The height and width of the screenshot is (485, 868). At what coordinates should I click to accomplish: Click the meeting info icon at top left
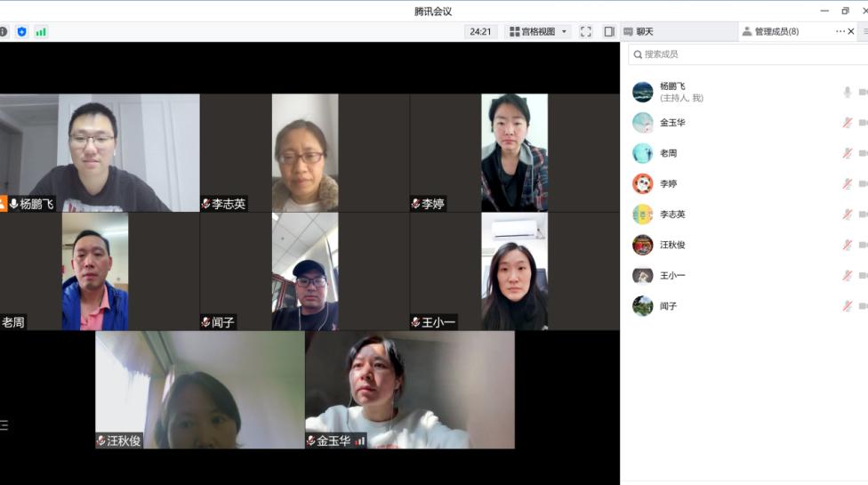[4, 32]
